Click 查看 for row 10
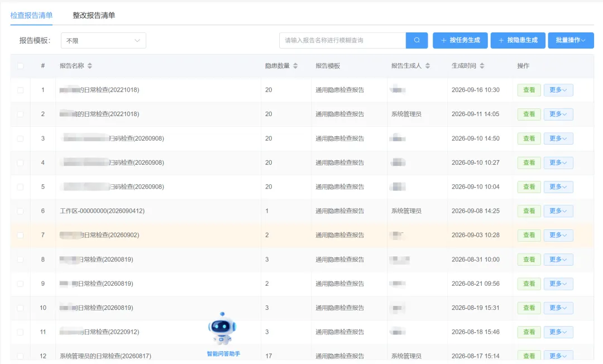Screen dimensions: 603x364 529,308
